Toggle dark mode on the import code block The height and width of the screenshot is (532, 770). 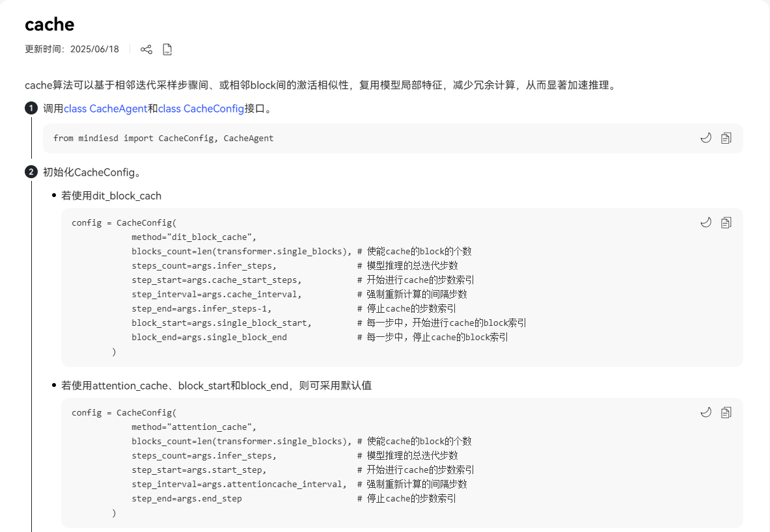pos(706,138)
